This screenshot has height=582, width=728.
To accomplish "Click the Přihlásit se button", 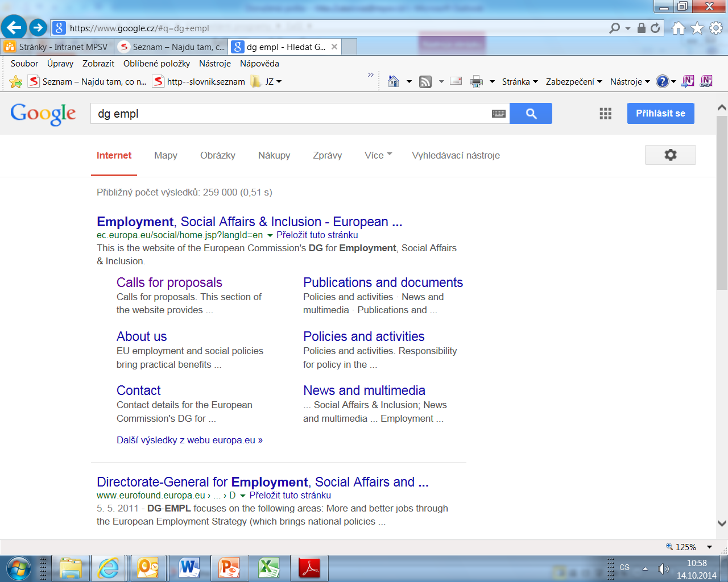I will pyautogui.click(x=661, y=113).
